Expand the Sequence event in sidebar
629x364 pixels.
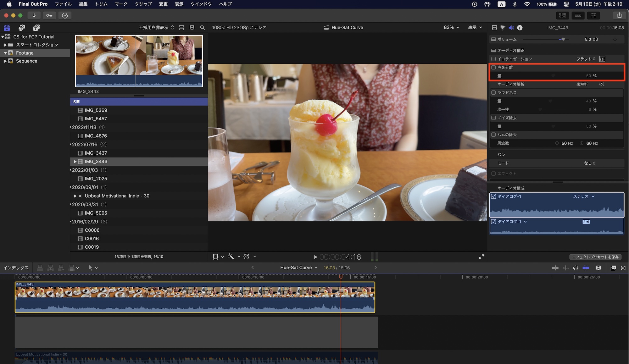coord(5,61)
